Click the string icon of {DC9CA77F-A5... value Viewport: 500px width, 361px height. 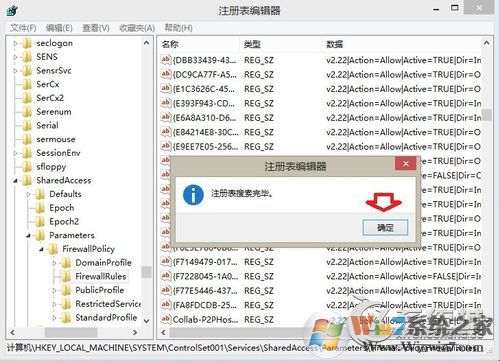coord(166,74)
